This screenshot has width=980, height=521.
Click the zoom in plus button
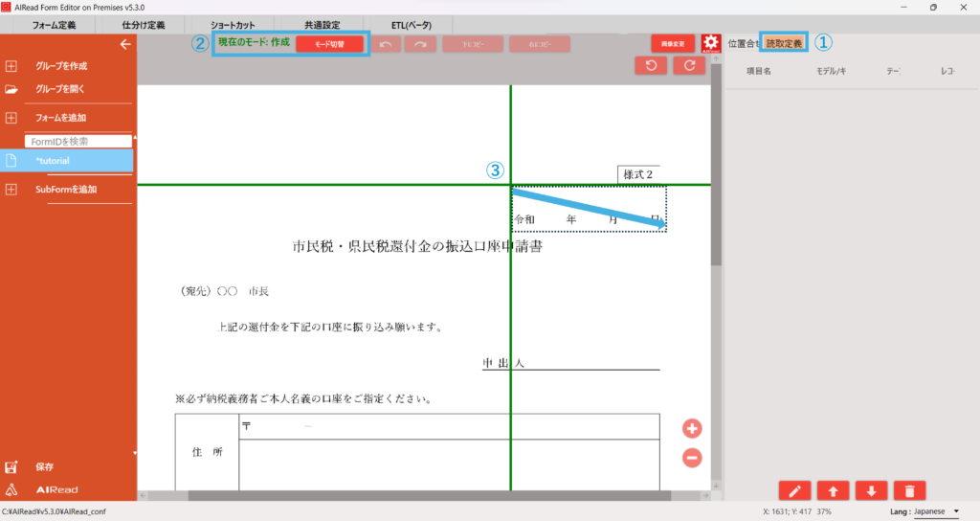(x=692, y=428)
